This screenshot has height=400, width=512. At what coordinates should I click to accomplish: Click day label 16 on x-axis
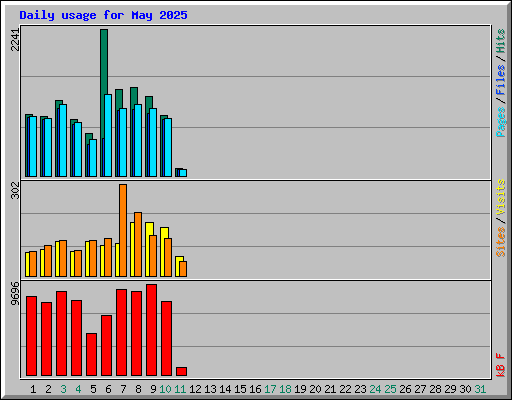coord(255,389)
